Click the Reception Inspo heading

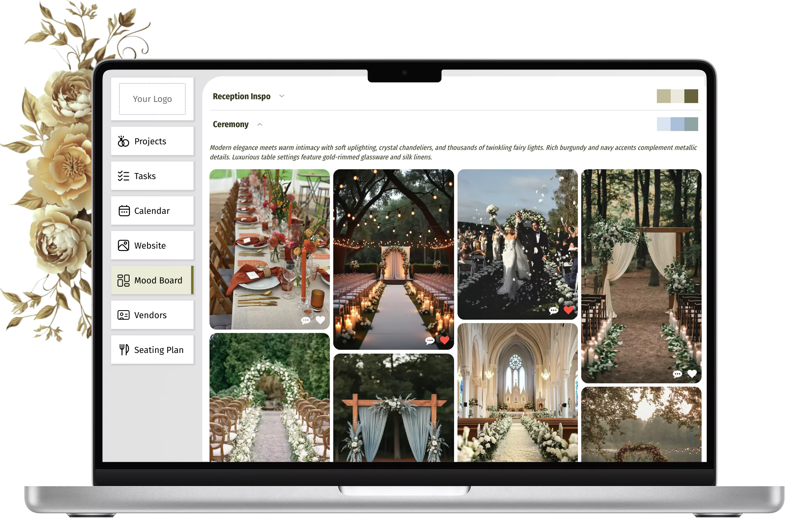(241, 96)
